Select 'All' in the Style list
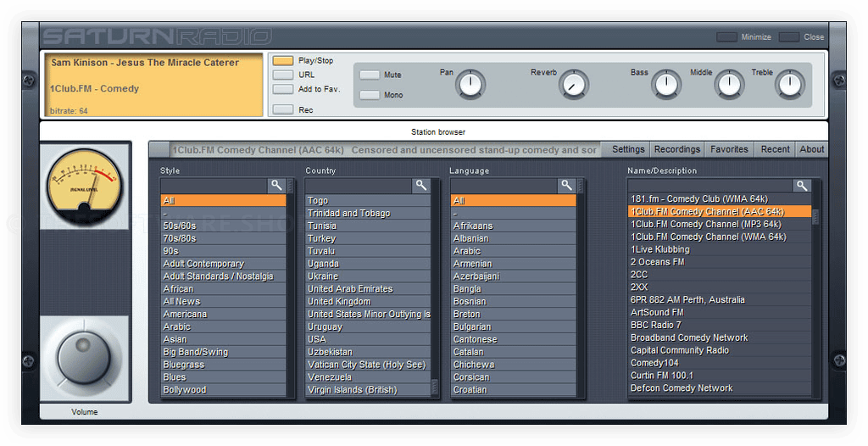868x446 pixels. click(x=224, y=201)
